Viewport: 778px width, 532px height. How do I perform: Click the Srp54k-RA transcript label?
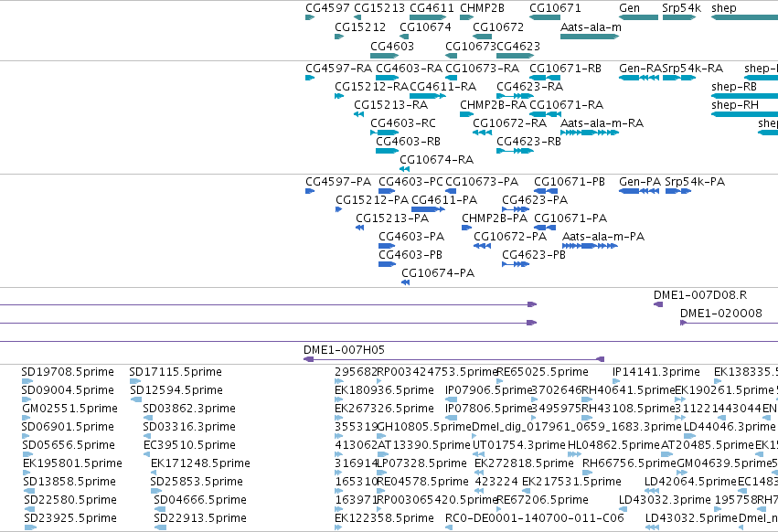point(693,68)
